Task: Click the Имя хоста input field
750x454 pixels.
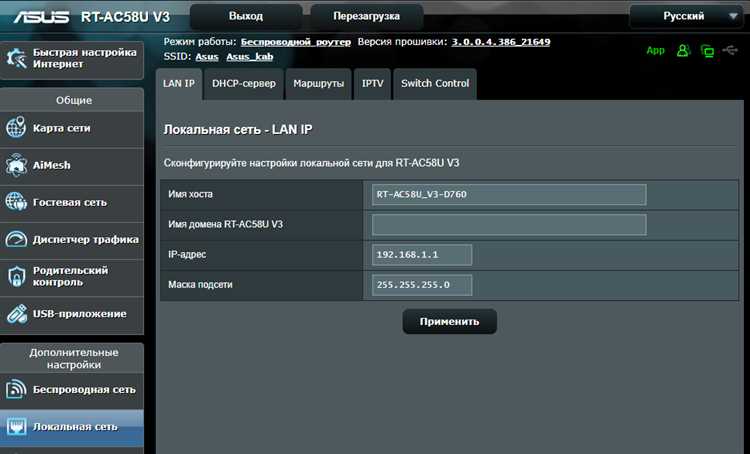Action: click(x=509, y=195)
